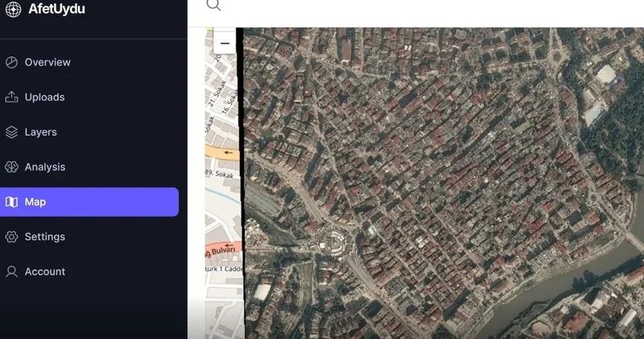Click the magnifying glass search icon

pyautogui.click(x=213, y=5)
